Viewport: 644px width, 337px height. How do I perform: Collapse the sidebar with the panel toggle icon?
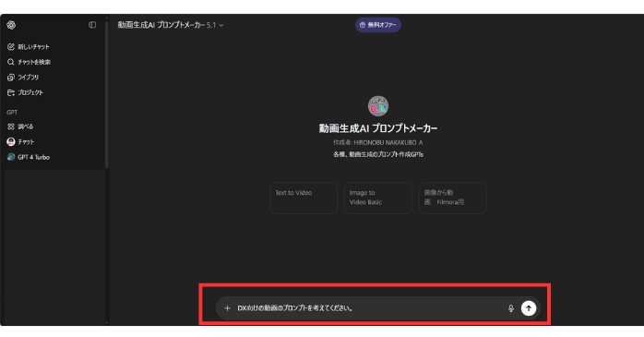[92, 25]
